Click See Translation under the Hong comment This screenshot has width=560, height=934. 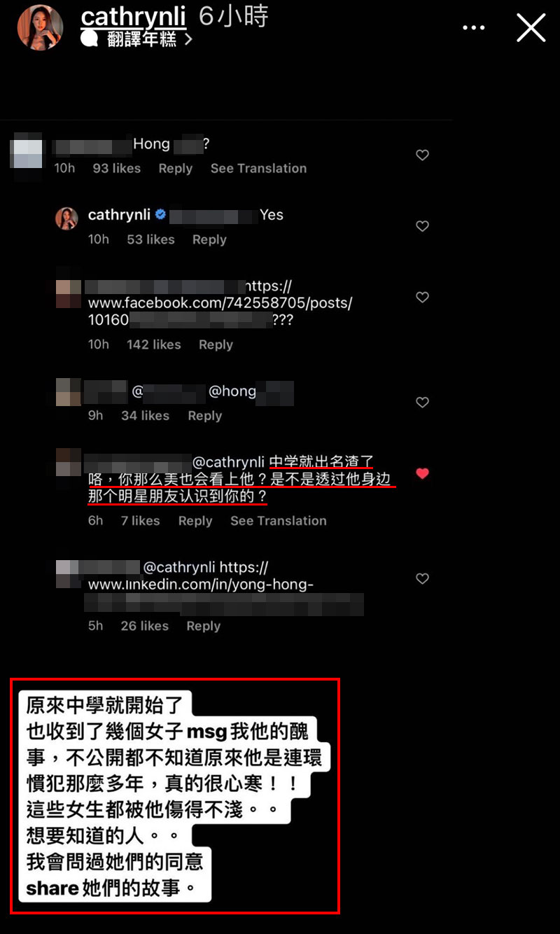tap(258, 168)
